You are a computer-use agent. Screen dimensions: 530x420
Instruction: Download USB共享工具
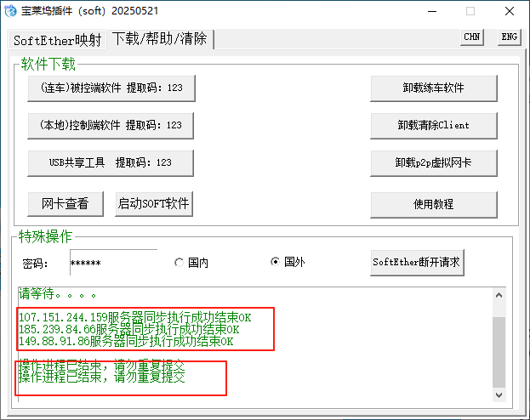click(x=111, y=162)
